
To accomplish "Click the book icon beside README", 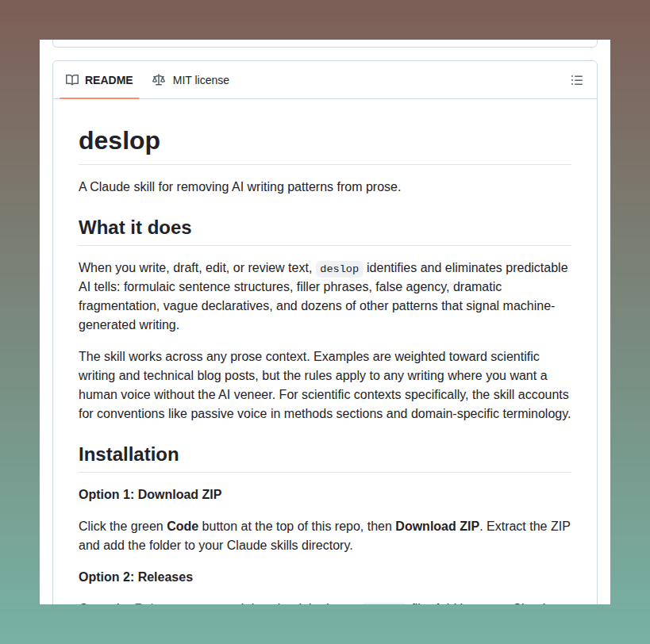I will [72, 80].
